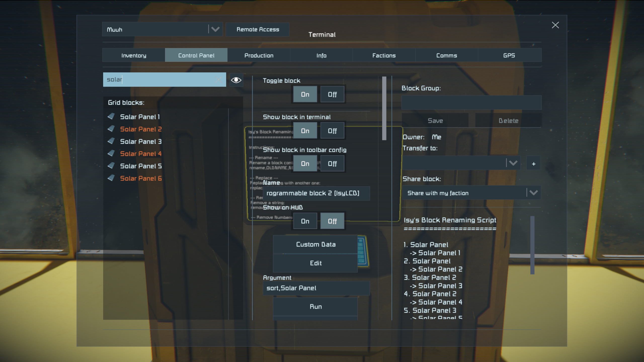Open the Share with my faction dropdown

pos(533,193)
